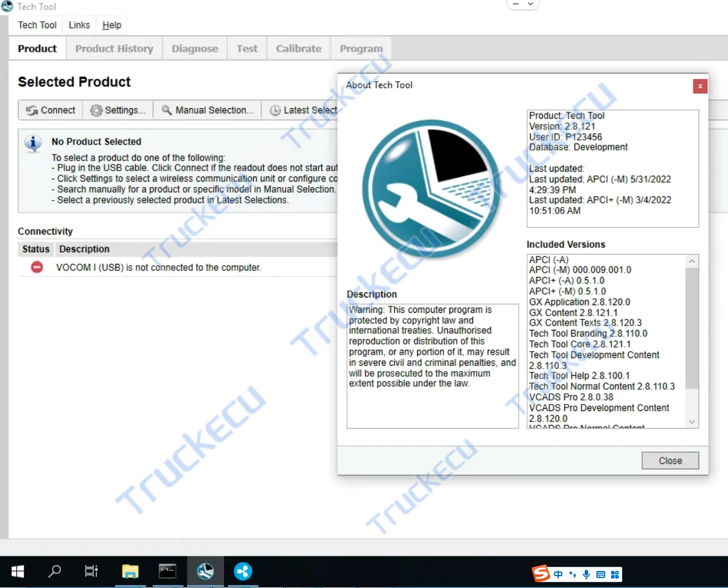Switch to the Program tab
The image size is (728, 588).
click(x=361, y=48)
